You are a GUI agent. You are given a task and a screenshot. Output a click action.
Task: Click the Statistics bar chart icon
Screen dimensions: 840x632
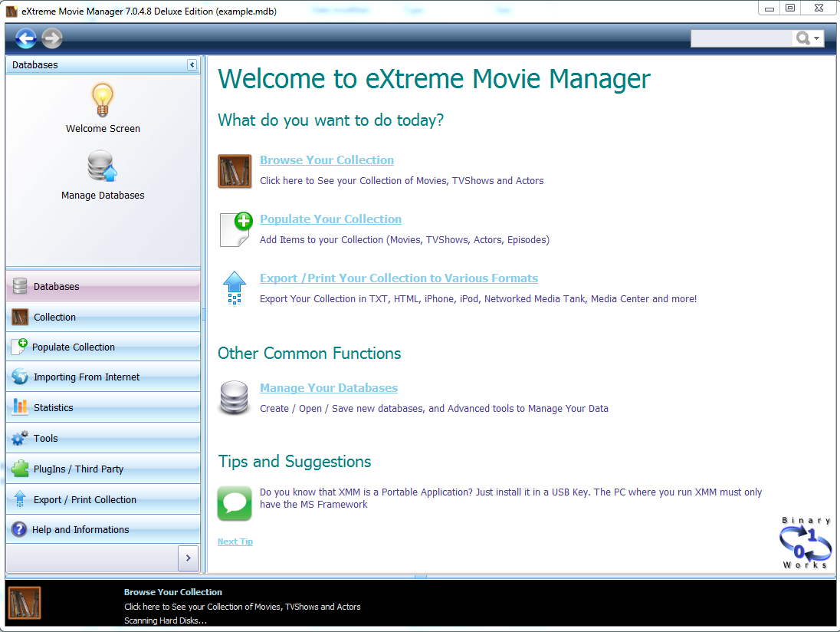20,407
